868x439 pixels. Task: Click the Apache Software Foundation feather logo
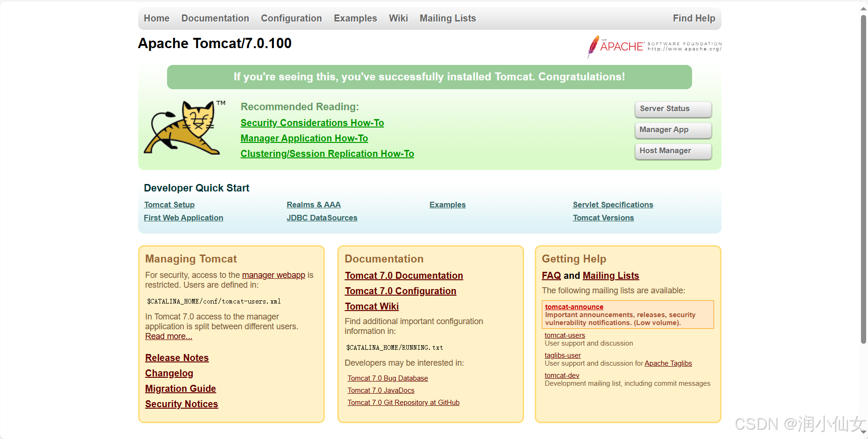point(654,47)
